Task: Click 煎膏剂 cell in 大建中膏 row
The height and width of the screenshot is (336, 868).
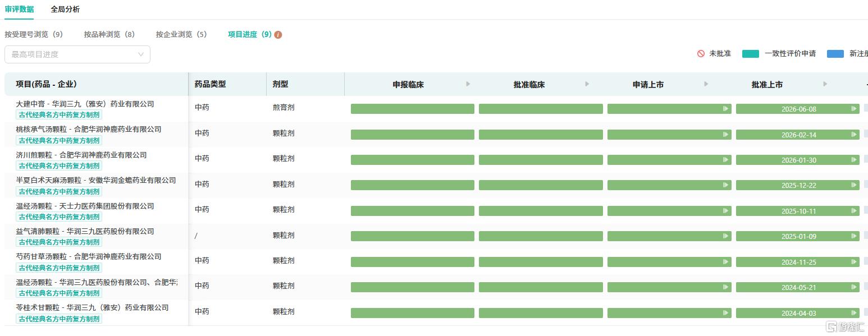Action: pyautogui.click(x=284, y=107)
